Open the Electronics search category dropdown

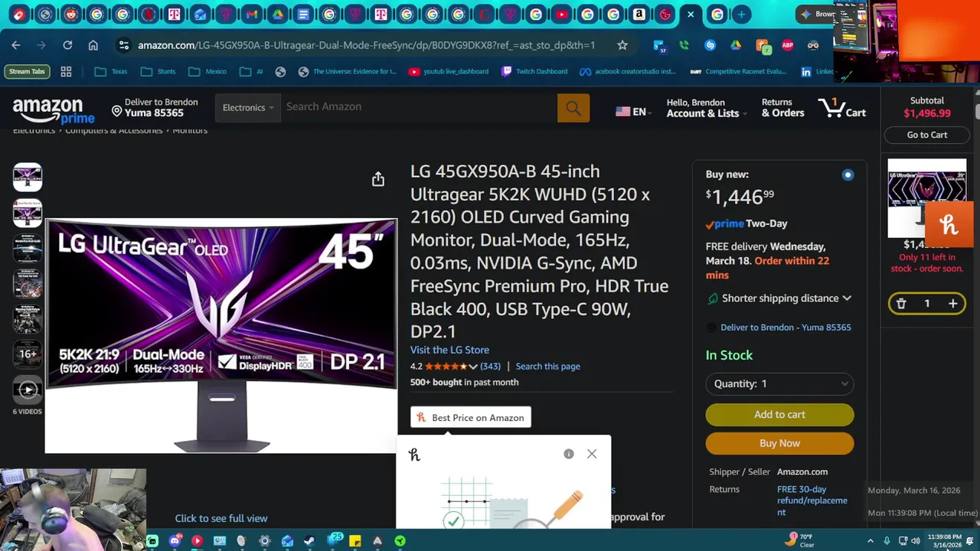click(247, 108)
